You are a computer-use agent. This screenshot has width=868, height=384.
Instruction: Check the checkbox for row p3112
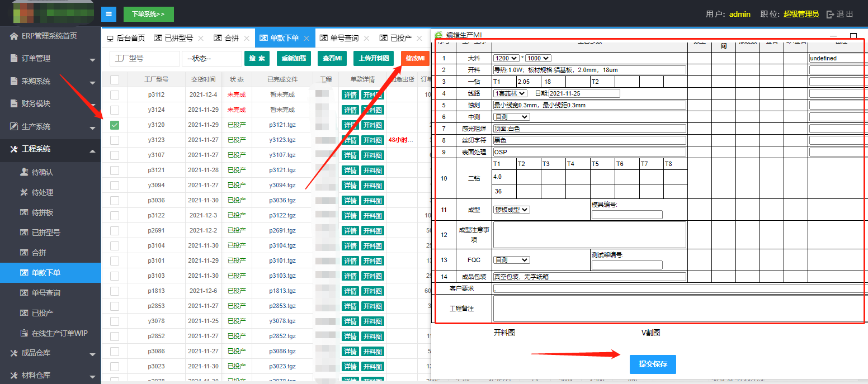coord(115,95)
